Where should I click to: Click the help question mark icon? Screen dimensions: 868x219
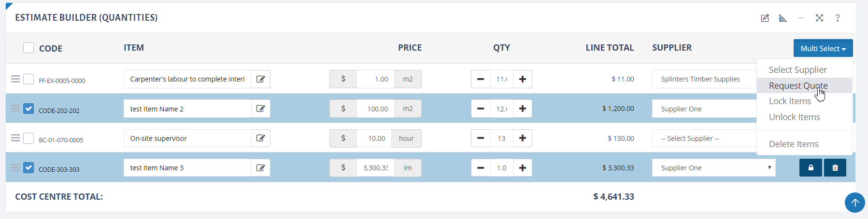(x=838, y=18)
